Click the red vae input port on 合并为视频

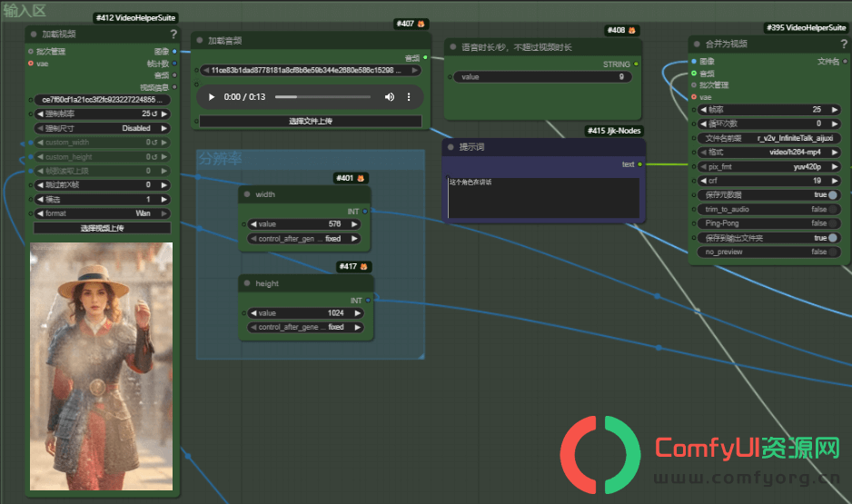[694, 97]
